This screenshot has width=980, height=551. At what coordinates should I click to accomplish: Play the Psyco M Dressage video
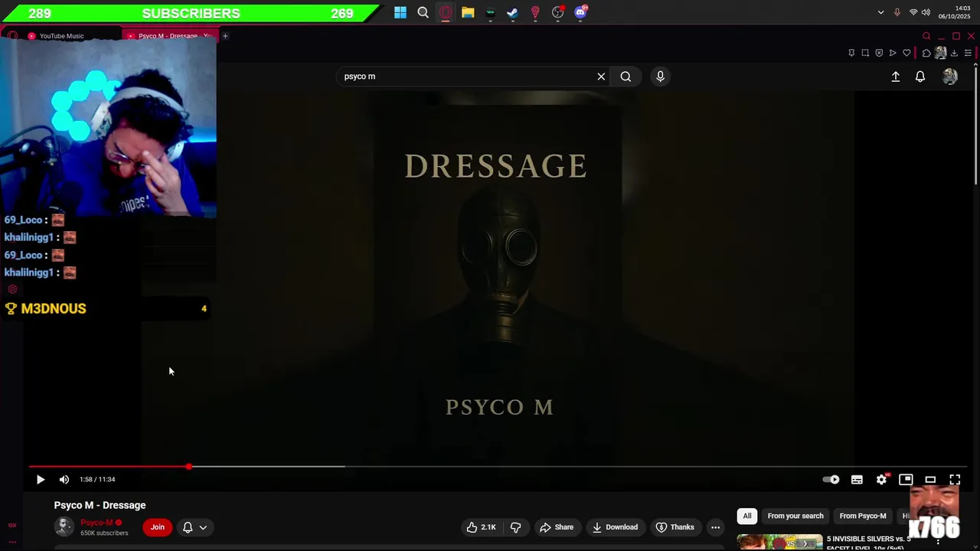41,480
